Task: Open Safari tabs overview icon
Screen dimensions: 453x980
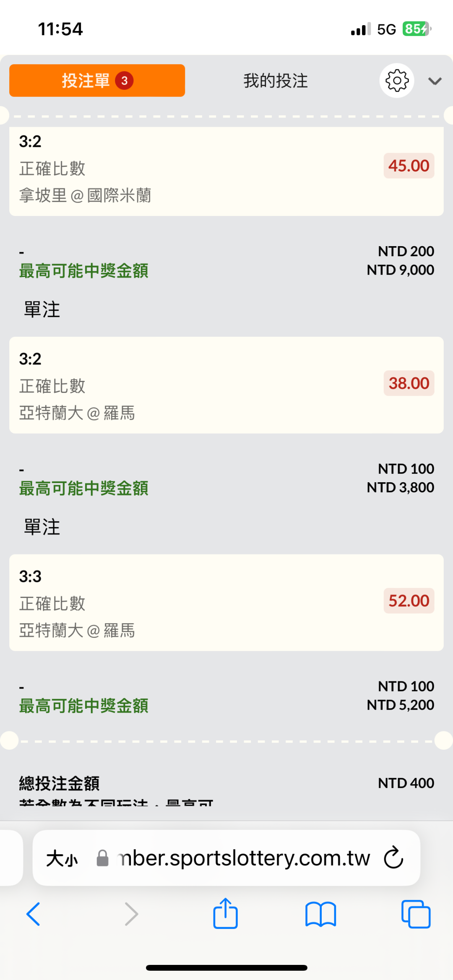Action: coord(416,914)
